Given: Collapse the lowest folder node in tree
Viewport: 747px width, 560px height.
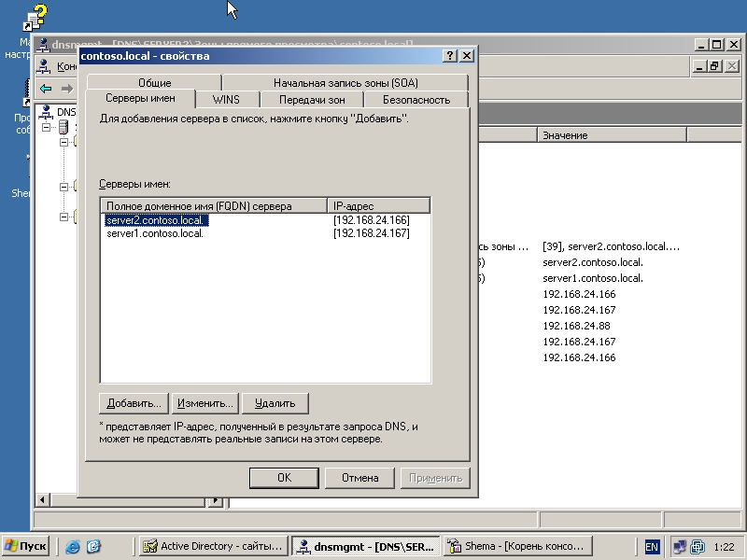Looking at the screenshot, I should pyautogui.click(x=63, y=217).
